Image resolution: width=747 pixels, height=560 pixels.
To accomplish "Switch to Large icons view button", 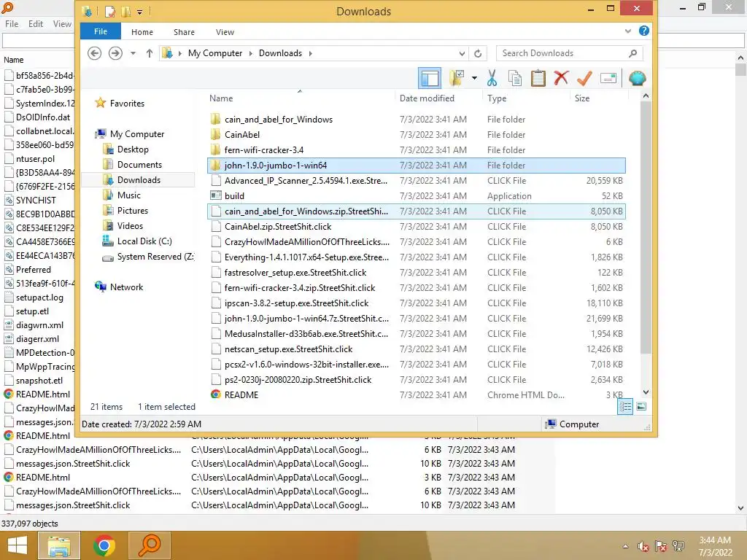I will [x=641, y=407].
